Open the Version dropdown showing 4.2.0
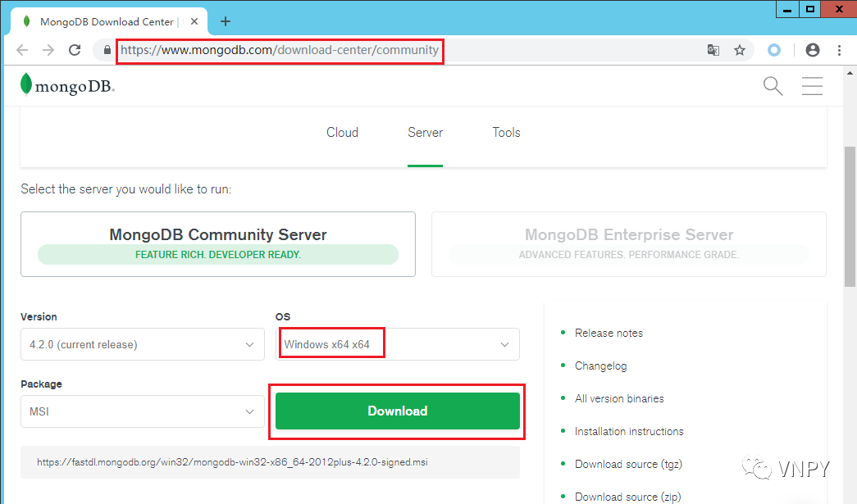This screenshot has height=504, width=857. pos(142,344)
